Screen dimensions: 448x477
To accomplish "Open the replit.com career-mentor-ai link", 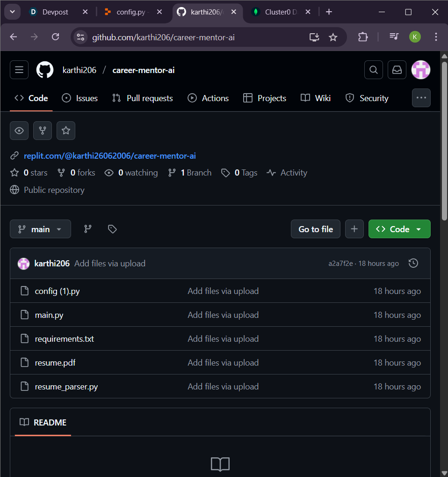I will [x=110, y=156].
